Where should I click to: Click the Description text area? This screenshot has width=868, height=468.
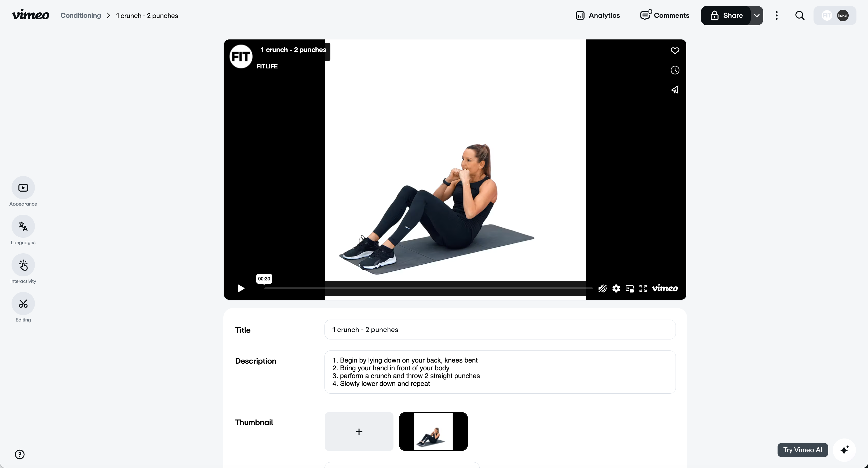(x=500, y=372)
